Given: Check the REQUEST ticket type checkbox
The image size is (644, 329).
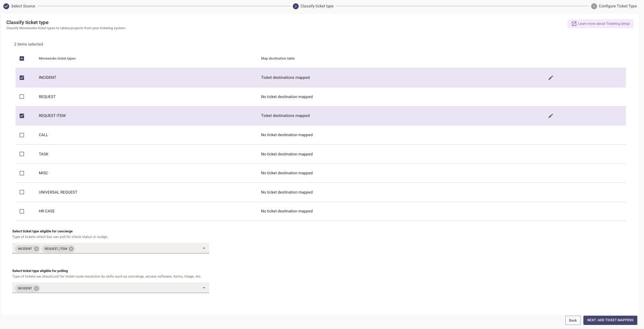Looking at the screenshot, I should click(x=22, y=97).
